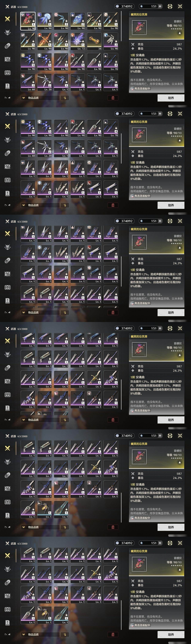Toggle the lock on 幽冥的忘忧章 in topmost detail panel
191x644 pixels.
point(180,33)
